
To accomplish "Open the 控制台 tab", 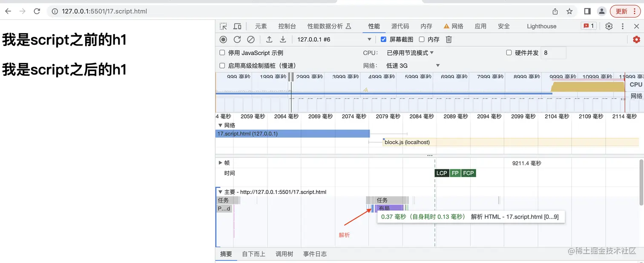I will click(x=287, y=26).
